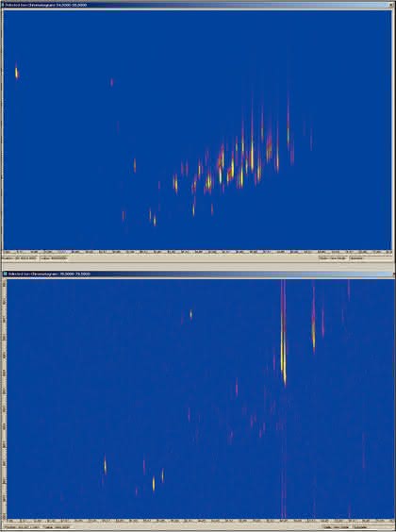Click view mode indicator in lower status bar
The image size is (396, 532).
(335, 527)
